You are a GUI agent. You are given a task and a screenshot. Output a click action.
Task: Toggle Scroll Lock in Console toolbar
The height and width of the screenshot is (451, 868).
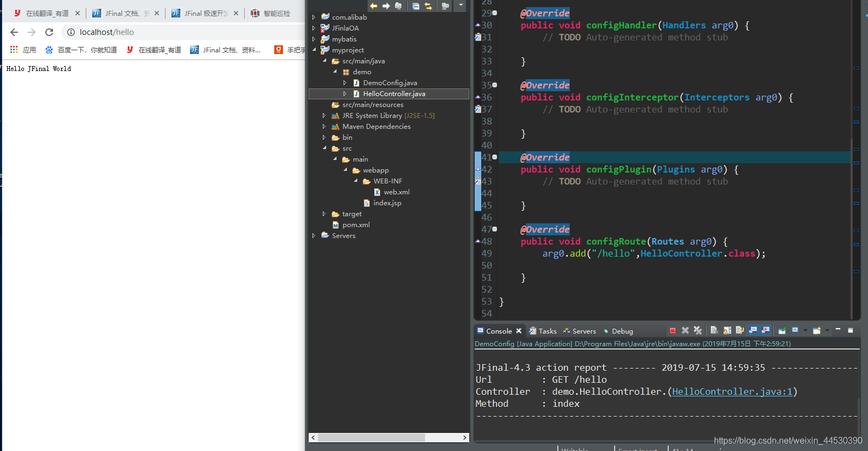click(x=727, y=330)
